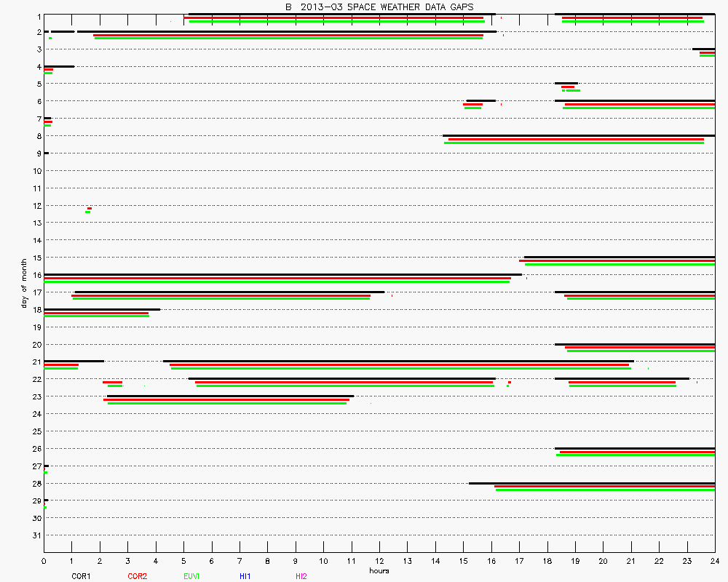This screenshot has height=582, width=728.
Task: Click the COR1 legend label
Action: tap(81, 576)
